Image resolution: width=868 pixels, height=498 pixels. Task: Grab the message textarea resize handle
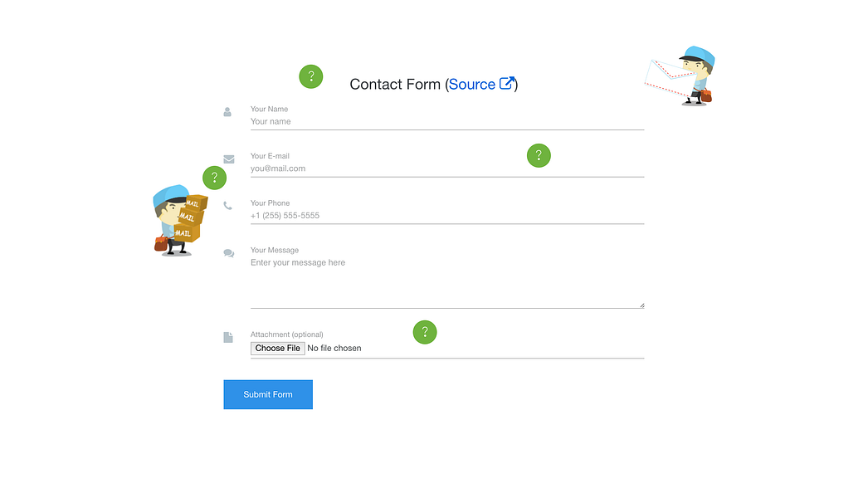click(x=641, y=305)
